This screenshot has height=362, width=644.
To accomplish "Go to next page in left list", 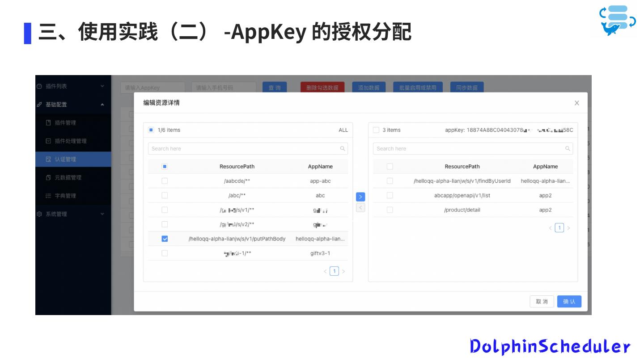I will point(343,271).
